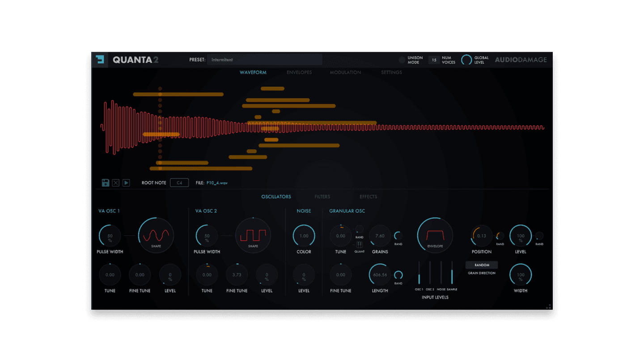This screenshot has width=644, height=362.
Task: Open the Settings tab
Action: pyautogui.click(x=391, y=72)
